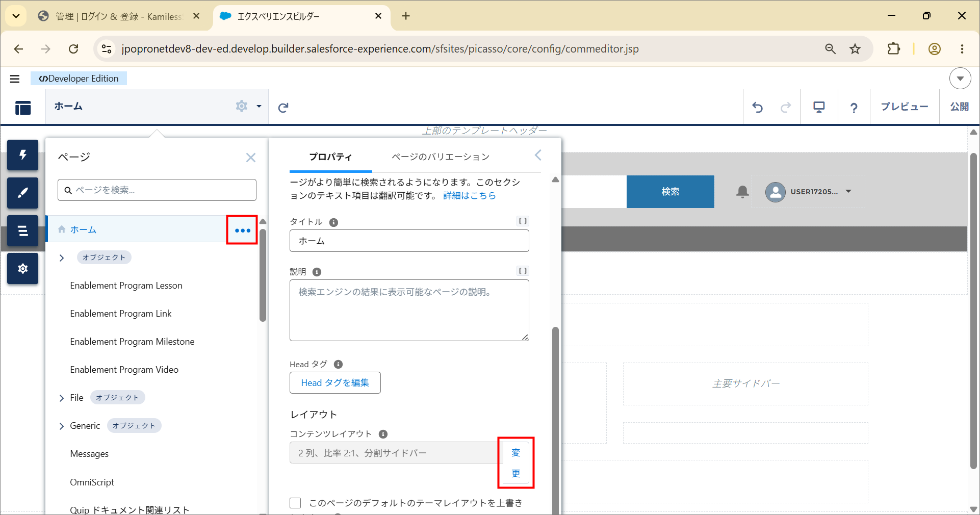Collapse the properties panel with the left chevron

[x=538, y=155]
